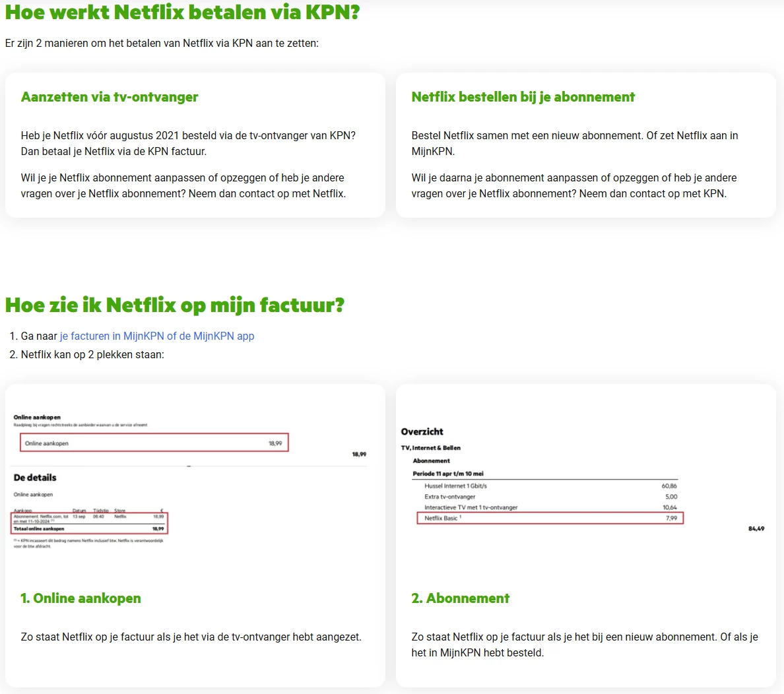This screenshot has height=694, width=784.
Task: Click text 'Zo staat Netflix op je factuur als je het bij een nieuw abonnement'
Action: click(x=585, y=645)
